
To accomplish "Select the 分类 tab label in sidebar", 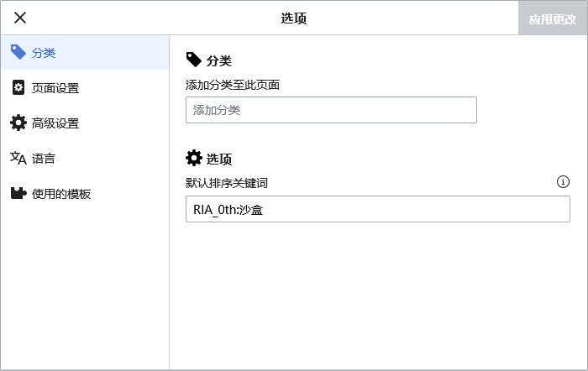I will tap(44, 53).
